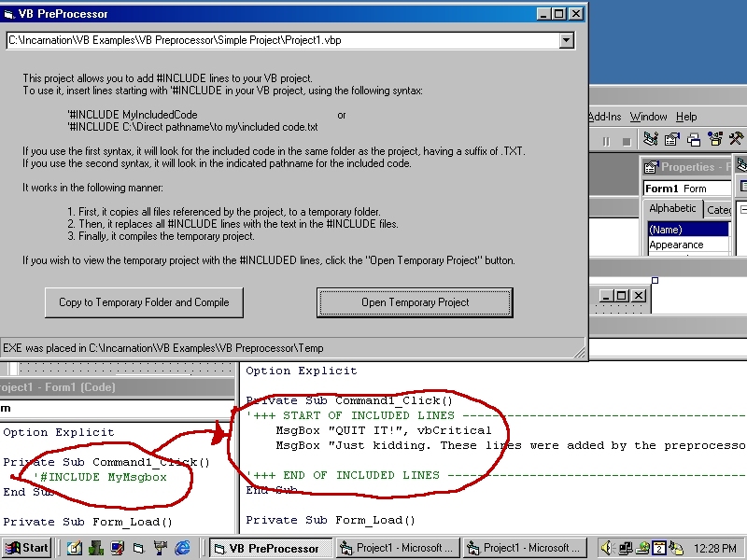
Task: Click the Project Explorer toolbar icon
Action: (650, 140)
